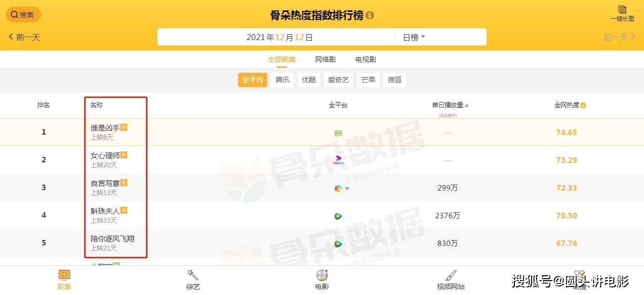
Task: Expand the 日榜 ranking period dropdown
Action: click(x=414, y=37)
